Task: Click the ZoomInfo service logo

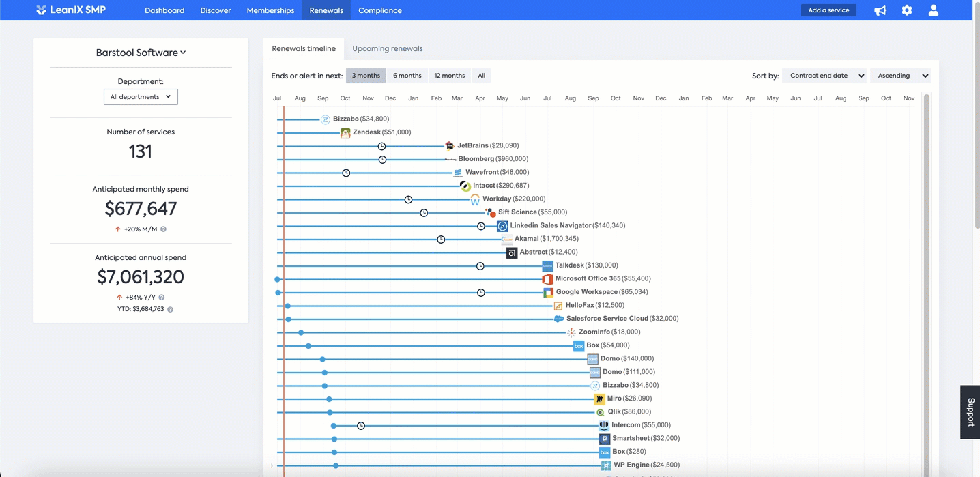Action: [x=571, y=332]
